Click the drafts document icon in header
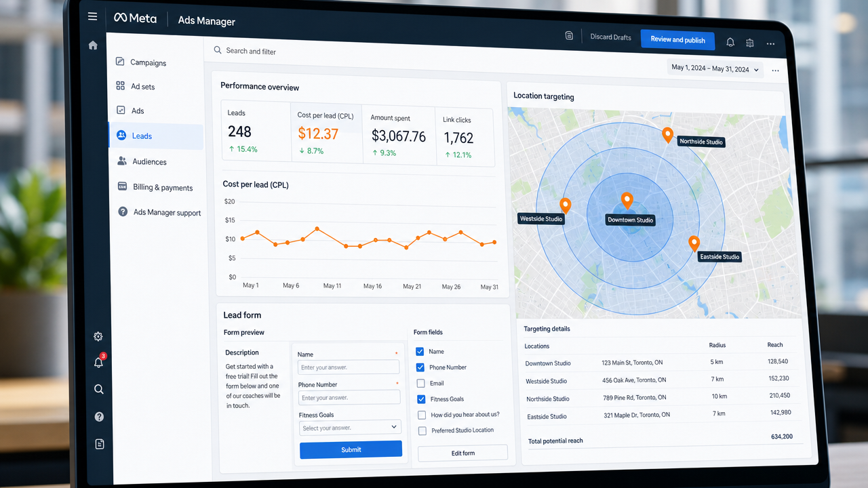Image resolution: width=868 pixels, height=488 pixels. click(x=569, y=36)
